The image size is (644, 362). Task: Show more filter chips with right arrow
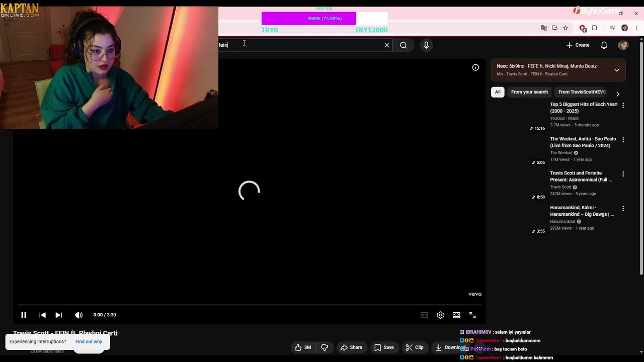coord(618,94)
